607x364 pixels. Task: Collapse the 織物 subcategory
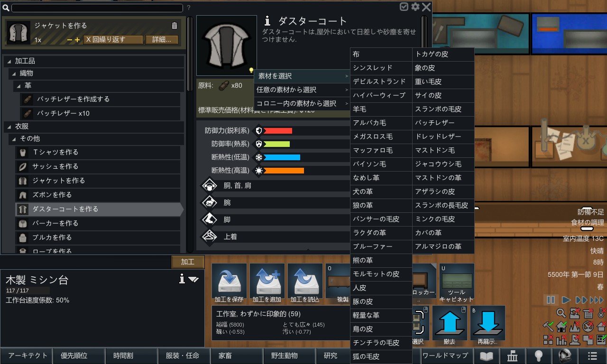tap(14, 73)
